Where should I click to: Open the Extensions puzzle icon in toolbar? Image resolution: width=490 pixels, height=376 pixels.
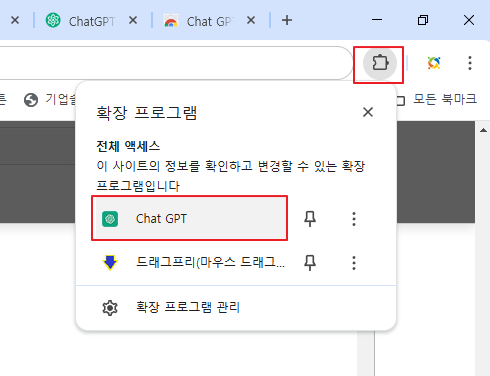pos(380,63)
